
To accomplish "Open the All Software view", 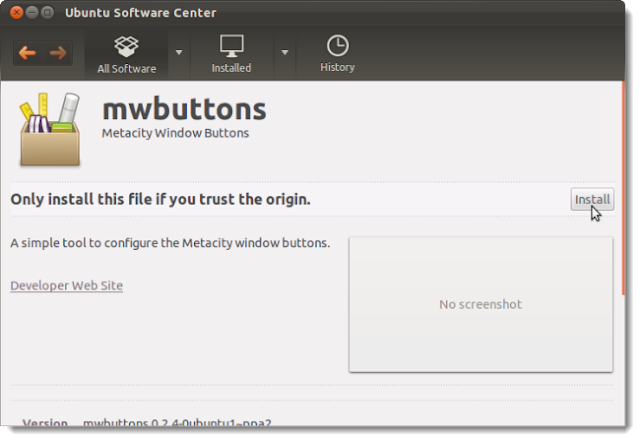I will click(127, 54).
